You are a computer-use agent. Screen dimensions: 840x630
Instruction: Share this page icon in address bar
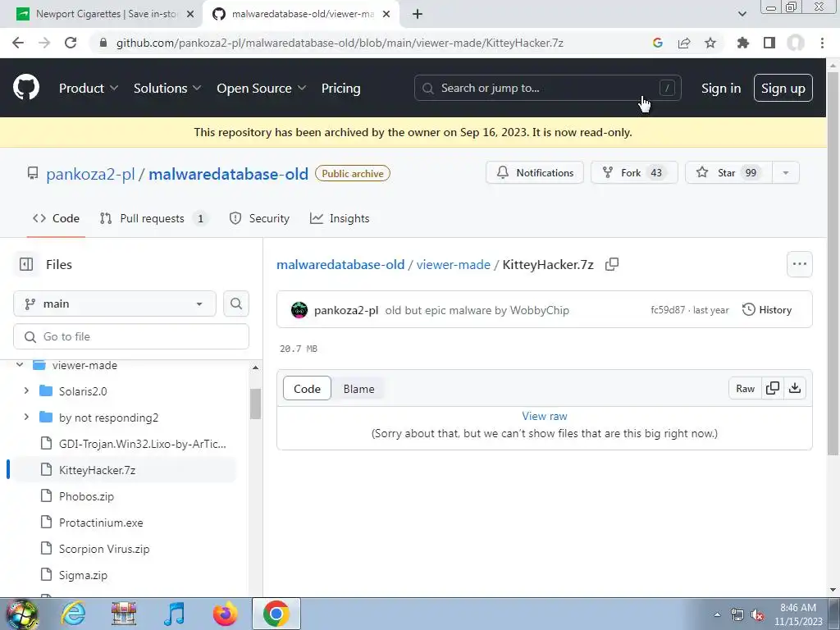point(684,43)
